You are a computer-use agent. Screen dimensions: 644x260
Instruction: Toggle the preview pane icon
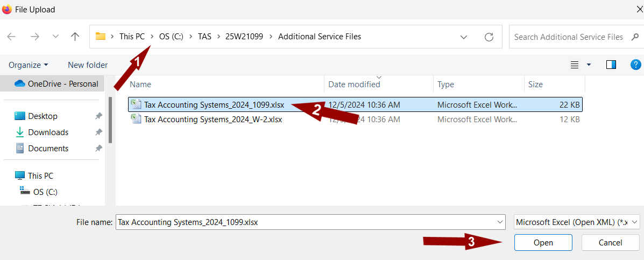[x=611, y=65]
